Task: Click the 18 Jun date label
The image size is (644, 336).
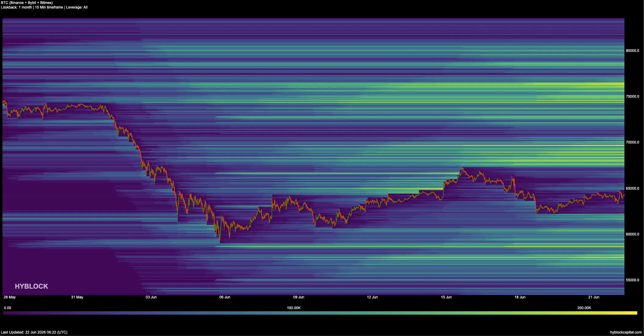Action: click(520, 297)
